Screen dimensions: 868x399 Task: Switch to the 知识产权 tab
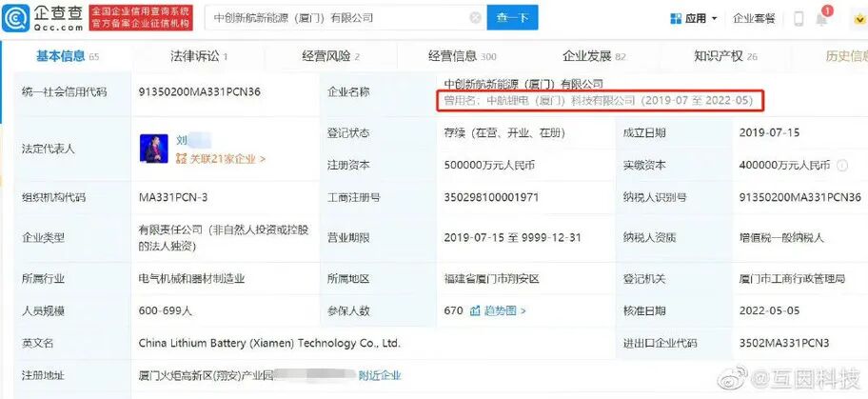726,56
